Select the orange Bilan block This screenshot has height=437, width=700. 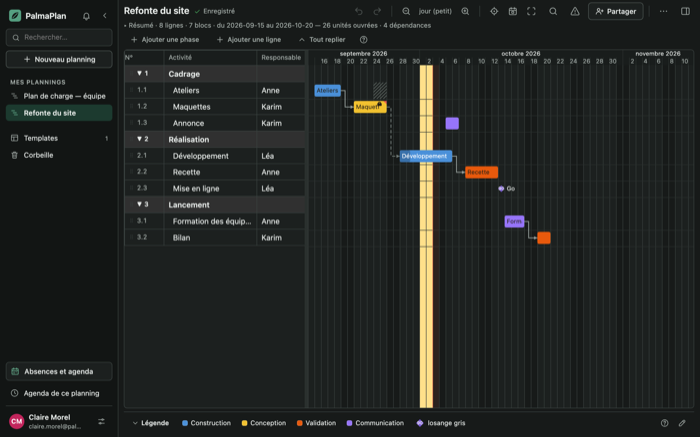pos(544,238)
